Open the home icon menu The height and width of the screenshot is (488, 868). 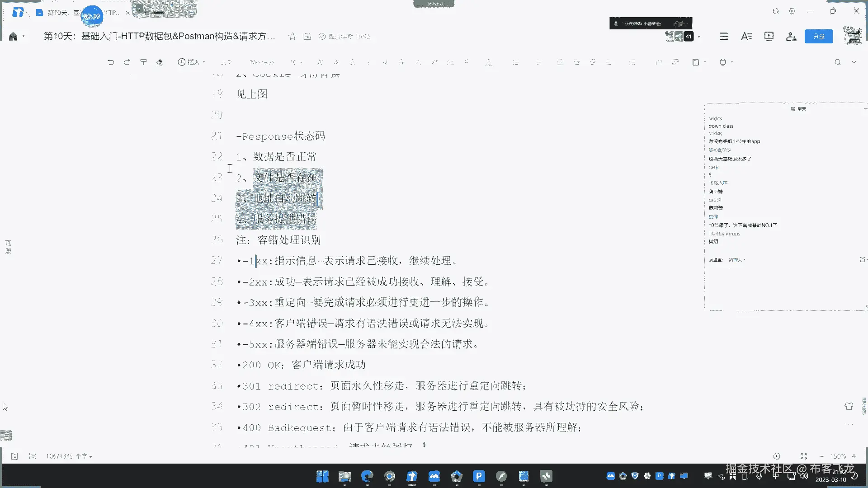pos(13,37)
